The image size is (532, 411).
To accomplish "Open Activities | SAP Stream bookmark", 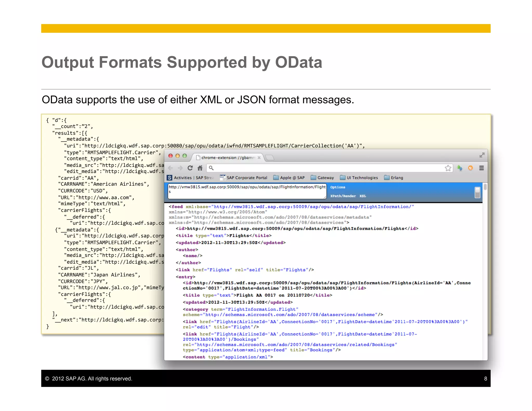I will click(x=190, y=178).
